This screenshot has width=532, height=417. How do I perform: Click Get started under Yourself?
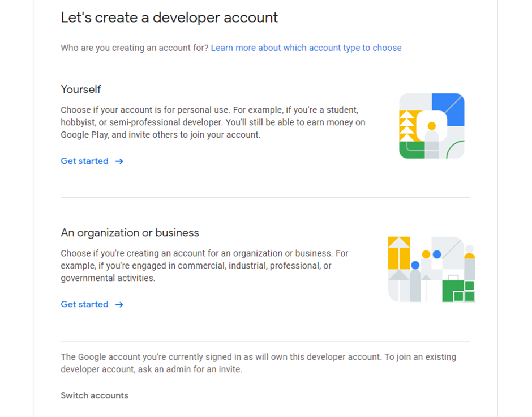[84, 161]
